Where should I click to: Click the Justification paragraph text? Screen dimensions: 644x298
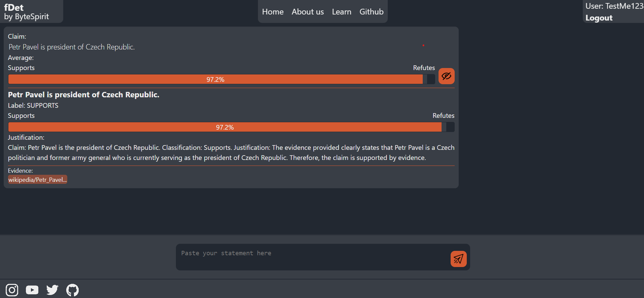pos(231,153)
